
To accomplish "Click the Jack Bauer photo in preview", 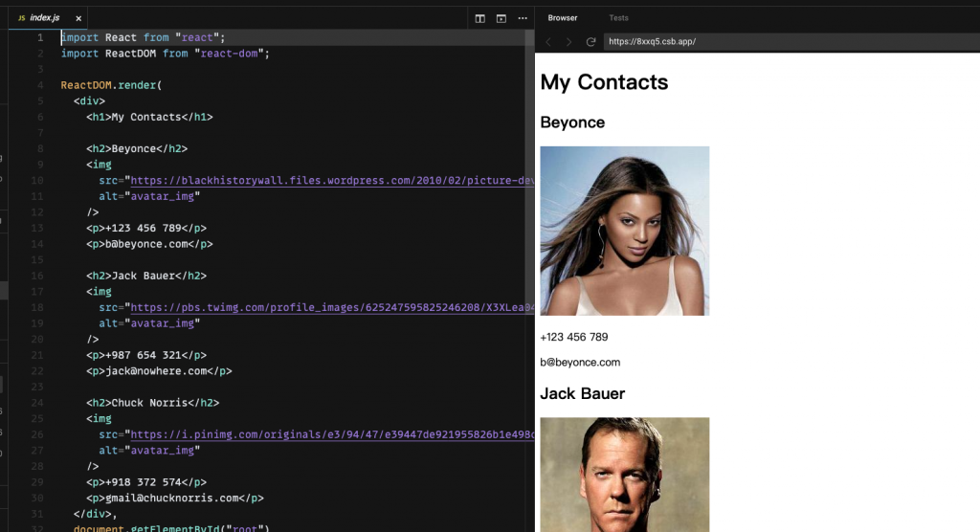I will pyautogui.click(x=624, y=475).
